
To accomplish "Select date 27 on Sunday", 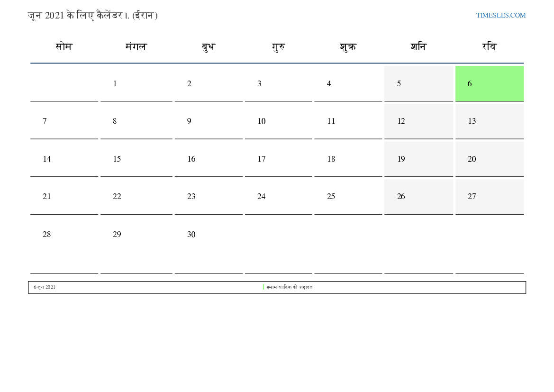I will pyautogui.click(x=472, y=197).
